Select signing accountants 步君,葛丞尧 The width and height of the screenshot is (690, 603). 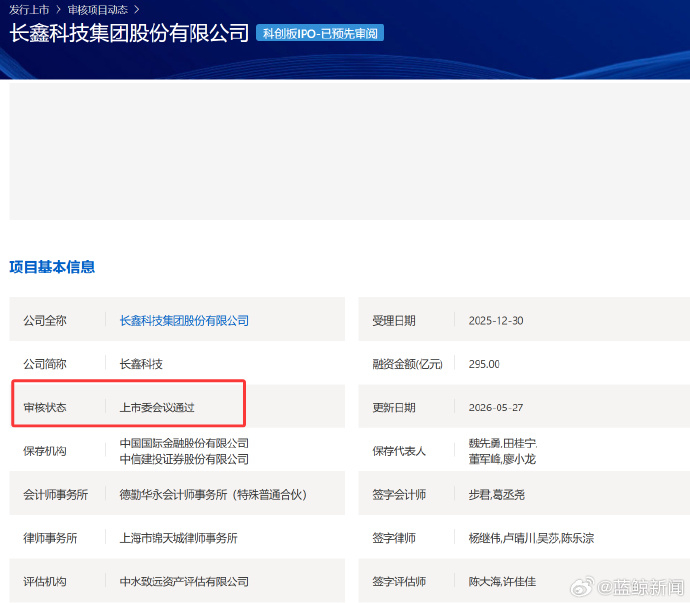point(497,494)
